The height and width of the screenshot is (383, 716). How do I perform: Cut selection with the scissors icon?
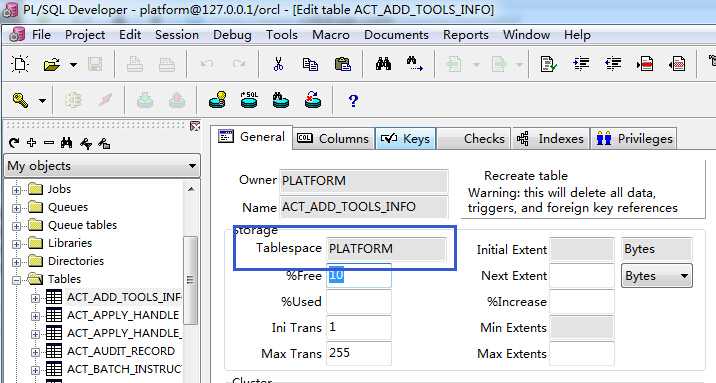pos(278,64)
